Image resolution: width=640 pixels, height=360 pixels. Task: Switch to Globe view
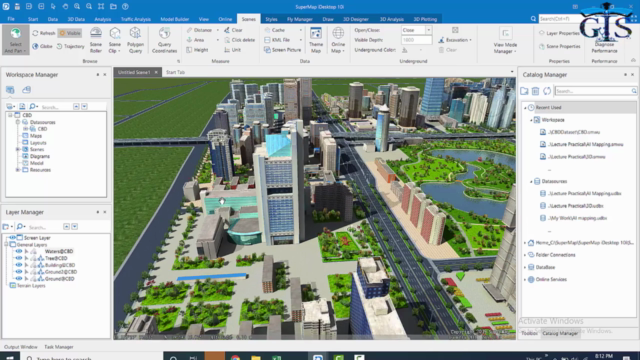pyautogui.click(x=42, y=47)
